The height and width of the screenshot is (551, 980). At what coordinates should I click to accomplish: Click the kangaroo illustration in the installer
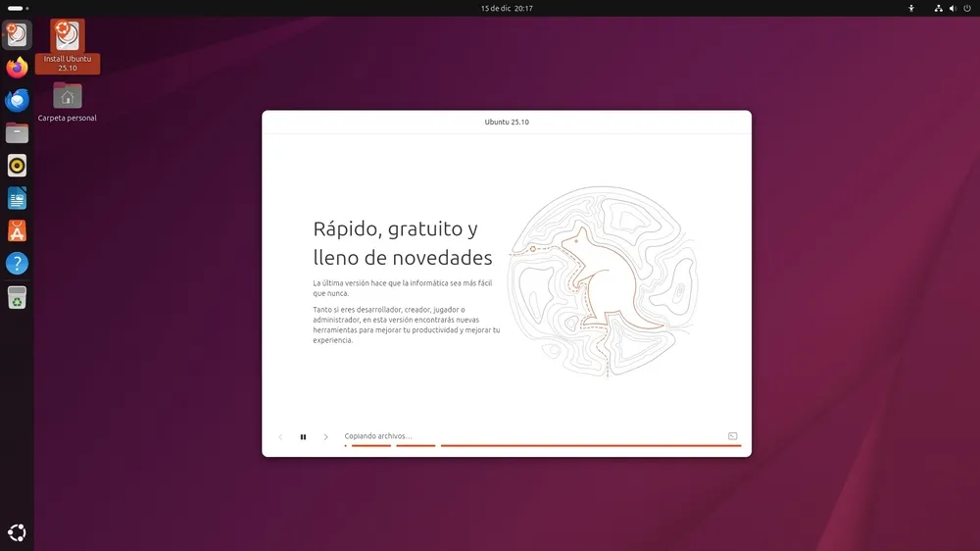tap(603, 281)
